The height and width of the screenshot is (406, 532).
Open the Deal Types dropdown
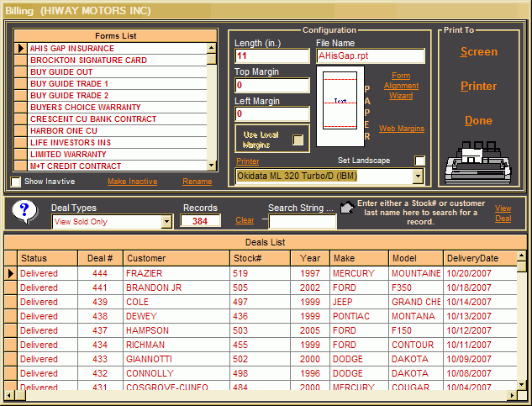click(x=166, y=222)
